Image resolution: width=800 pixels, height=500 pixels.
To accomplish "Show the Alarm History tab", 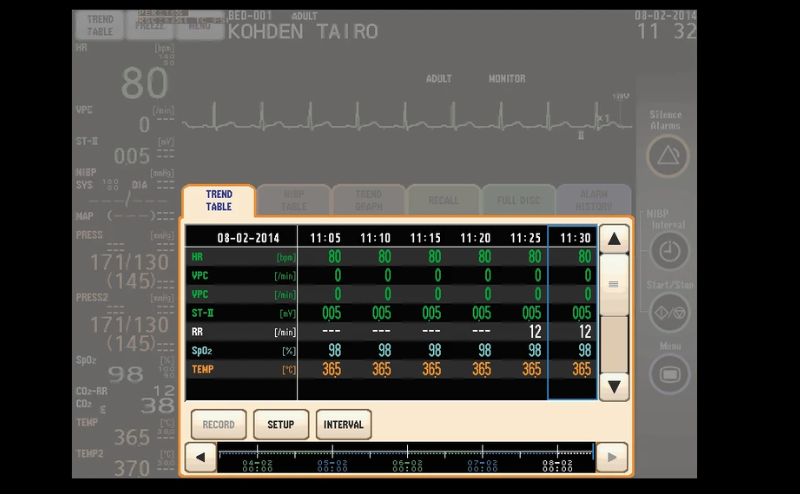I will coord(594,200).
